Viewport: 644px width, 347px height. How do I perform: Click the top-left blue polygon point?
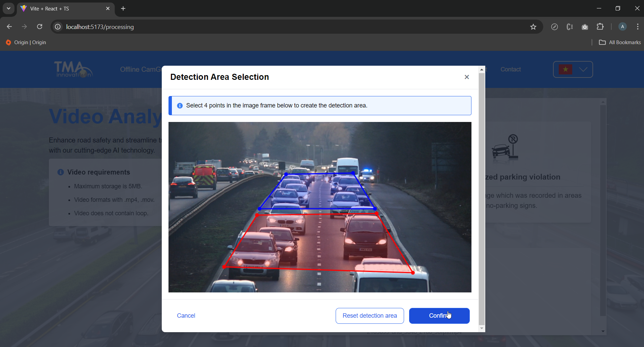[x=286, y=174]
